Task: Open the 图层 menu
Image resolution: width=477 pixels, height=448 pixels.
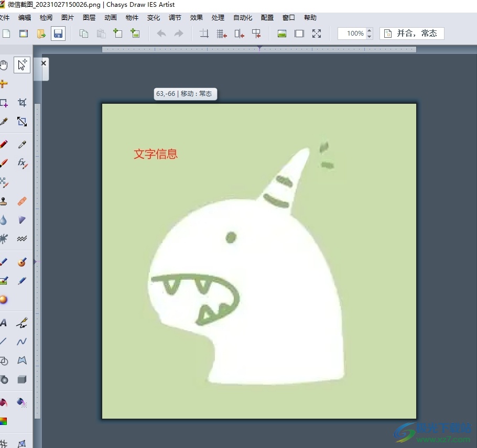Action: coord(89,18)
